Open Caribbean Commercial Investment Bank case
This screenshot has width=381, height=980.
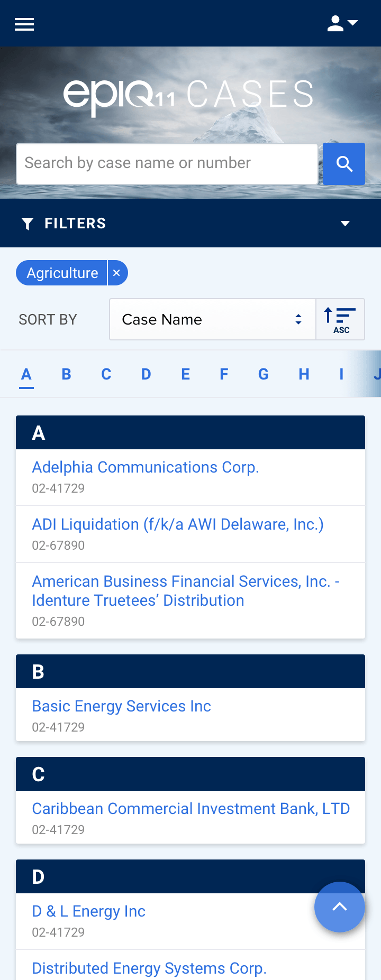click(x=191, y=809)
